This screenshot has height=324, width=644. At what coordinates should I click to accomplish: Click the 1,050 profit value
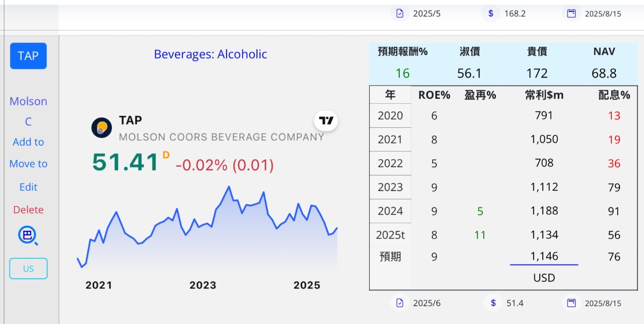544,139
